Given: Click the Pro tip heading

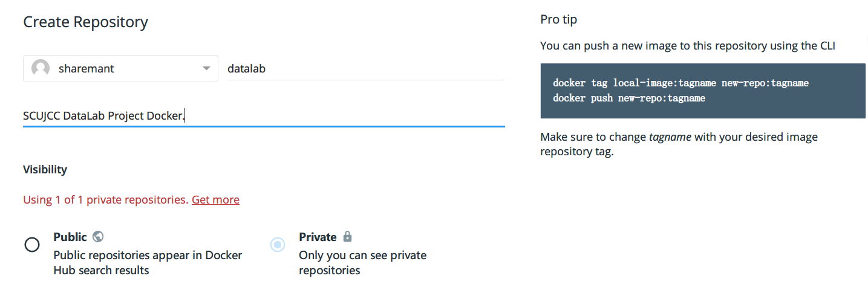Looking at the screenshot, I should [x=558, y=19].
